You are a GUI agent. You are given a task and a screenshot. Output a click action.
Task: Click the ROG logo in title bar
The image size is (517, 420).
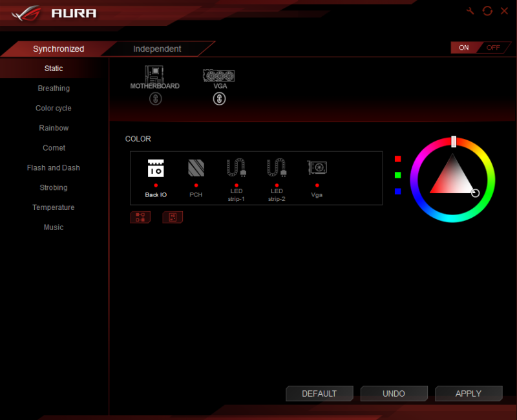(26, 13)
